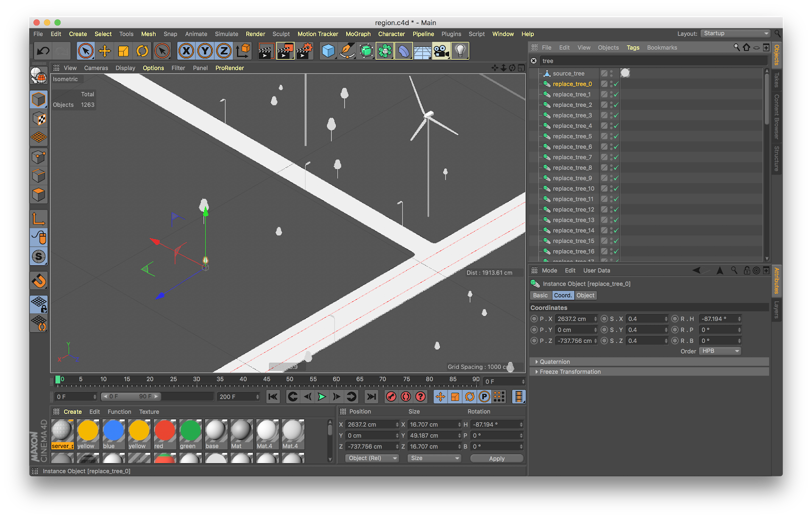The width and height of the screenshot is (812, 518).
Task: Open the MoGraph menu
Action: pyautogui.click(x=358, y=34)
